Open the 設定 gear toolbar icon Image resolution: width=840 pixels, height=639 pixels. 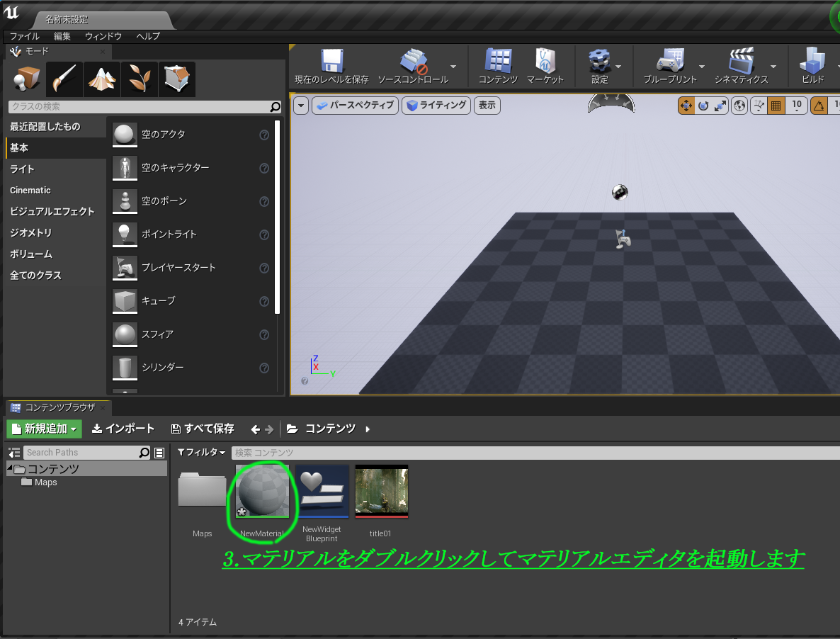coord(599,60)
